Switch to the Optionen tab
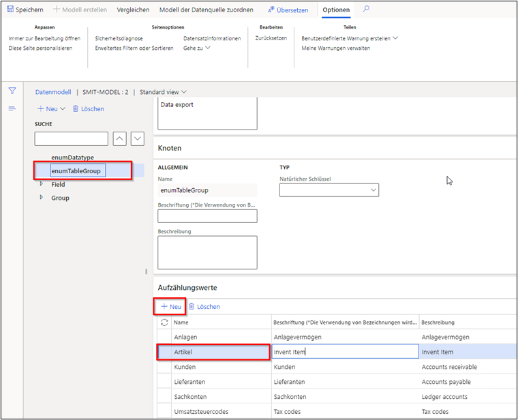This screenshot has height=420, width=518. (336, 10)
